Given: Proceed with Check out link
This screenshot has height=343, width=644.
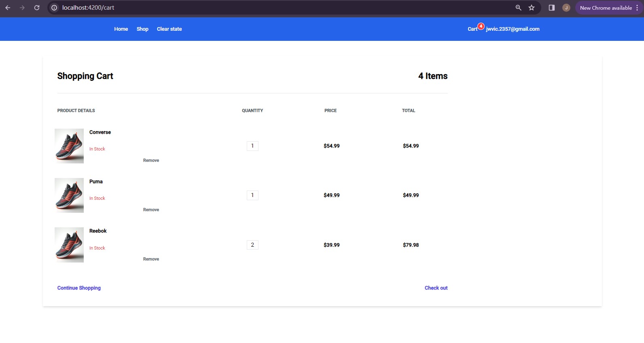Looking at the screenshot, I should pos(436,288).
